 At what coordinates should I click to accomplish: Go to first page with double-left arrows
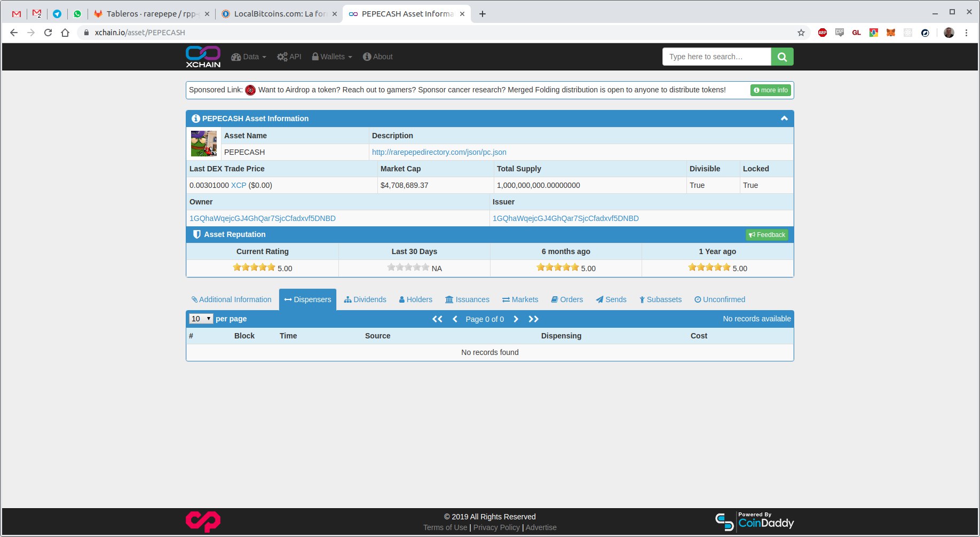pyautogui.click(x=437, y=319)
